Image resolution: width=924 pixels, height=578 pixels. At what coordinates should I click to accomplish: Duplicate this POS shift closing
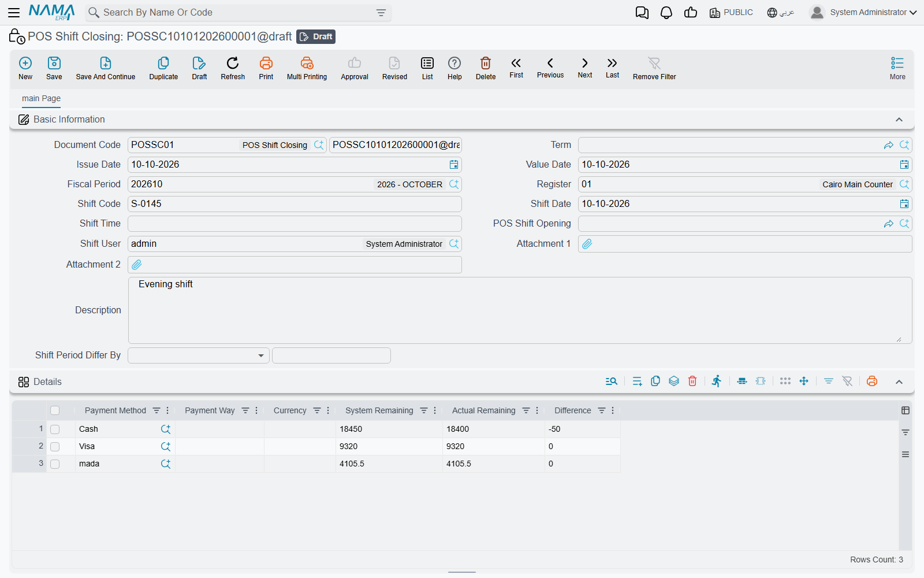click(x=163, y=68)
